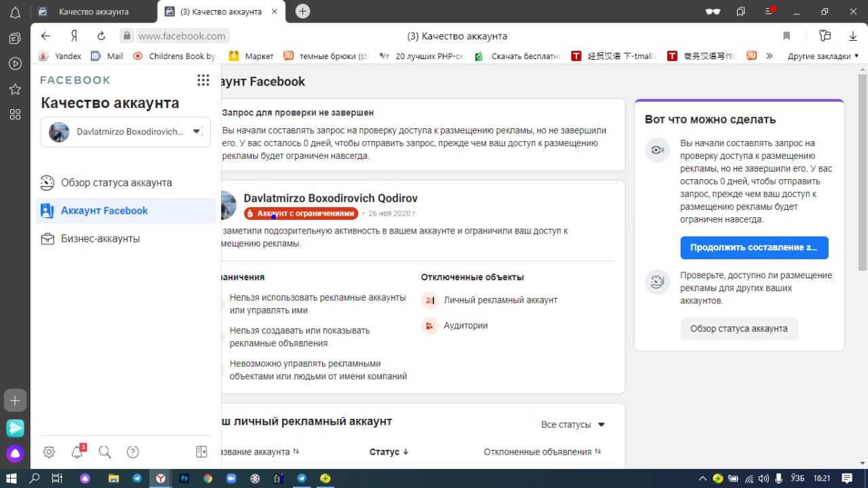The width and height of the screenshot is (868, 488).
Task: Open the settings gear in the sidebar
Action: [x=49, y=452]
